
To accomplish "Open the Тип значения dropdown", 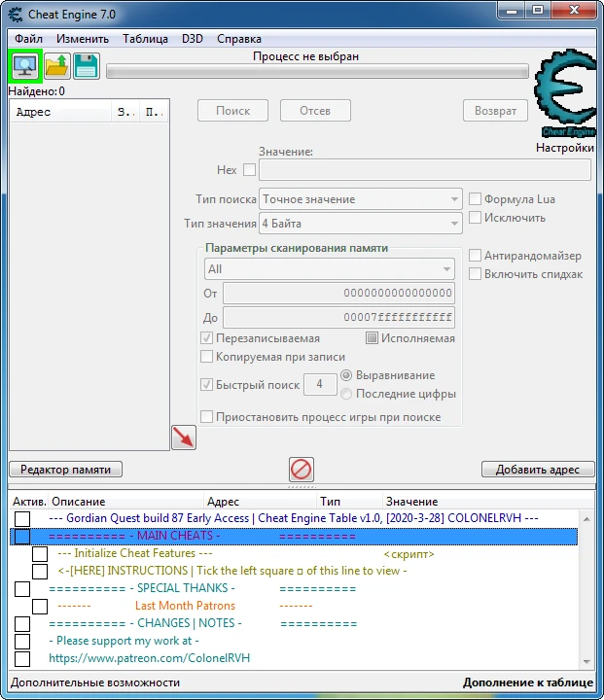I will pyautogui.click(x=361, y=224).
